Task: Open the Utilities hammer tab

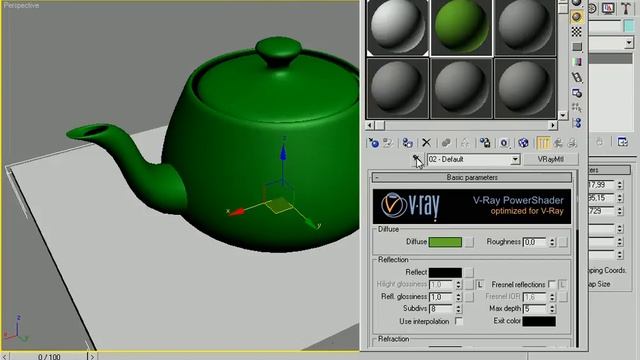Action: point(625,8)
